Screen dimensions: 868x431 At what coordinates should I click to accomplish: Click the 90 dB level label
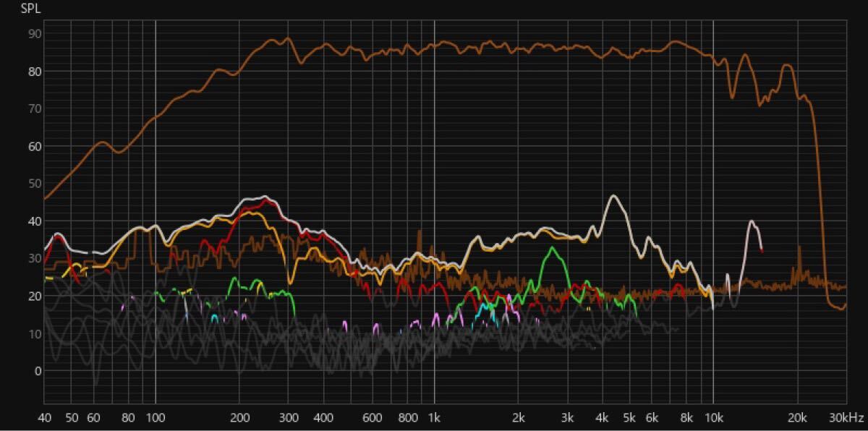[x=35, y=34]
